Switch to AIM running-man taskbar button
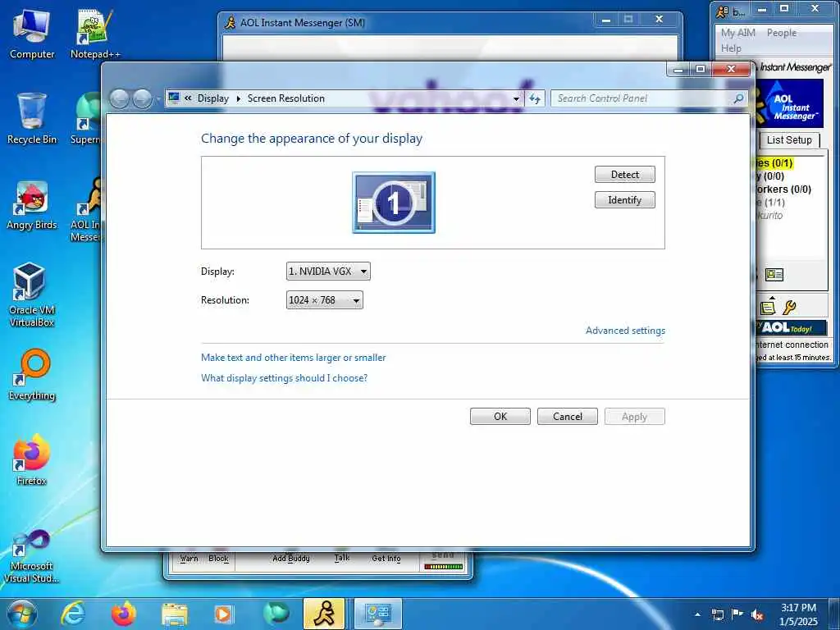The height and width of the screenshot is (630, 840). [x=324, y=614]
